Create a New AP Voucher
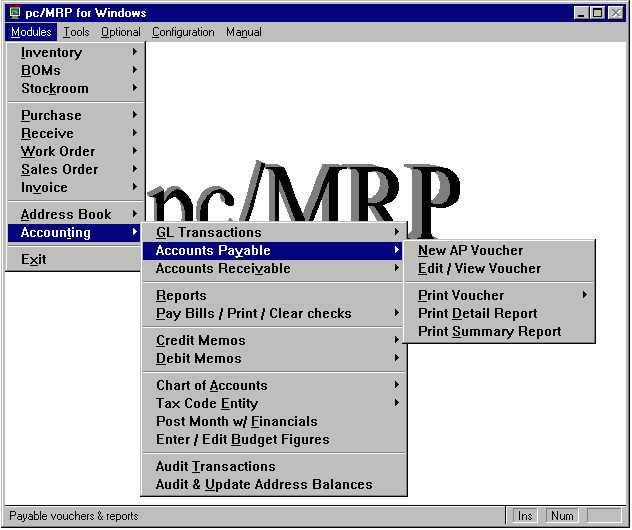632x530 pixels. [499, 250]
